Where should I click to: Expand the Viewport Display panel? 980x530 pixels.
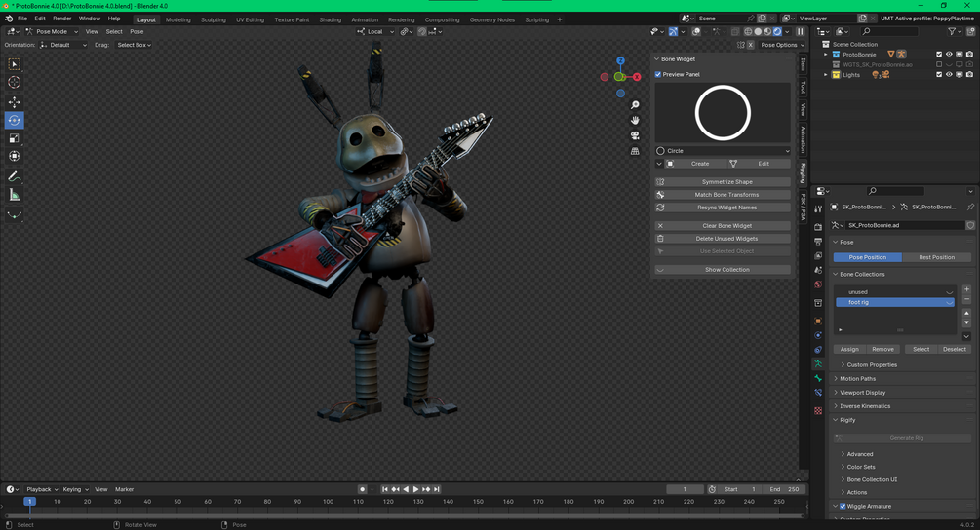(862, 392)
